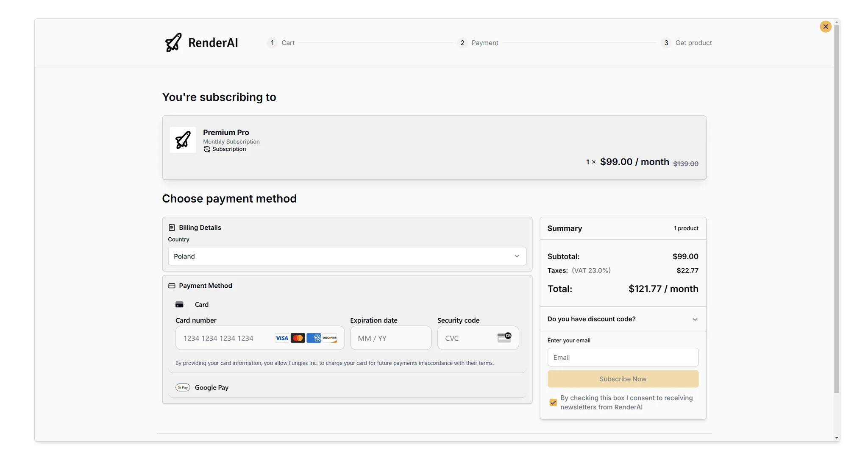This screenshot has height=453, width=868.
Task: Click the CVC card hint icon
Action: pyautogui.click(x=504, y=337)
